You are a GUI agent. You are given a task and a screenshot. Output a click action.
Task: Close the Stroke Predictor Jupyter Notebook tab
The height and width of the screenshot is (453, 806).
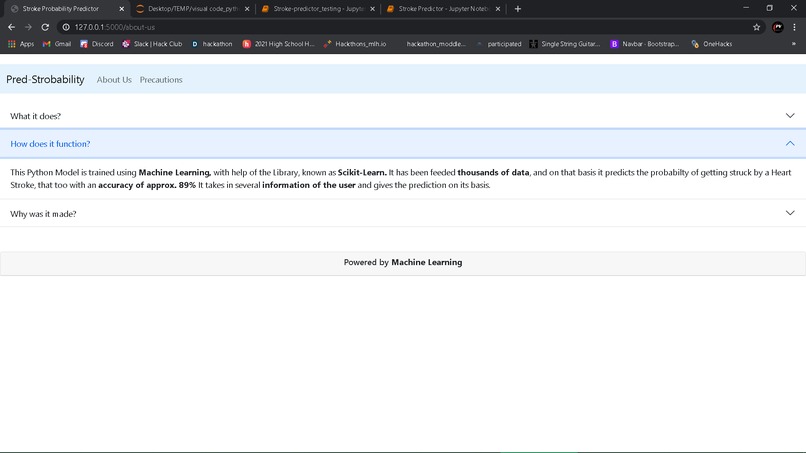[498, 9]
